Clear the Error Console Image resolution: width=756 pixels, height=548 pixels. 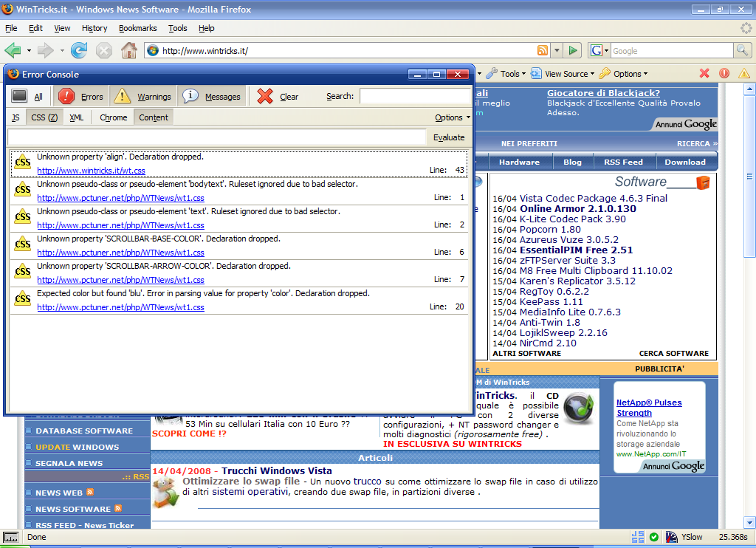click(278, 97)
